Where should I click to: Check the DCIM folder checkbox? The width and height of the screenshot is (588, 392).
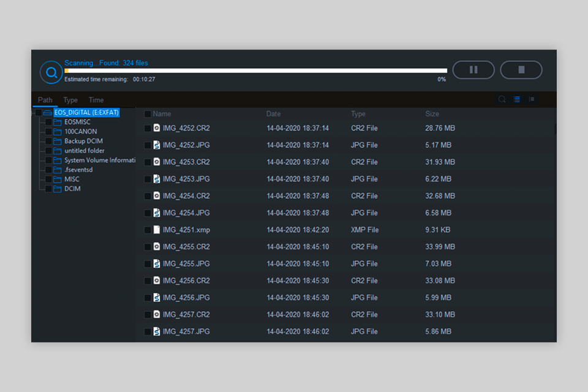(x=48, y=189)
